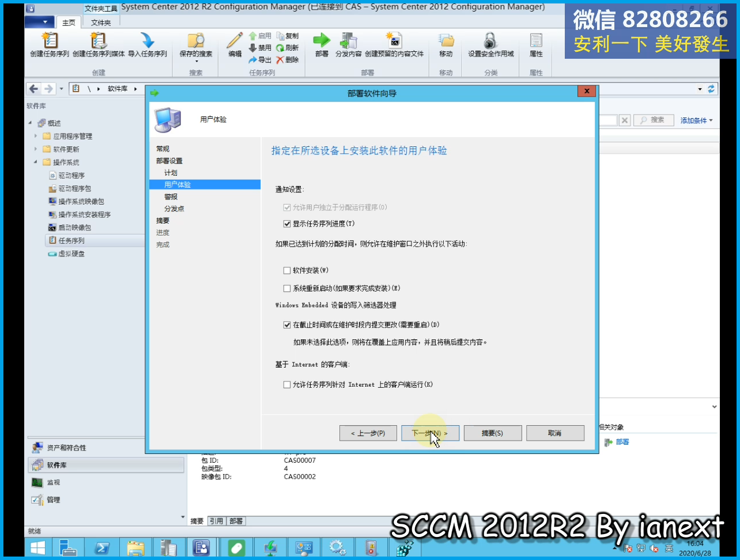Screen dimensions: 740x560
Task: Expand the 应用程序管理 tree node
Action: [x=36, y=136]
